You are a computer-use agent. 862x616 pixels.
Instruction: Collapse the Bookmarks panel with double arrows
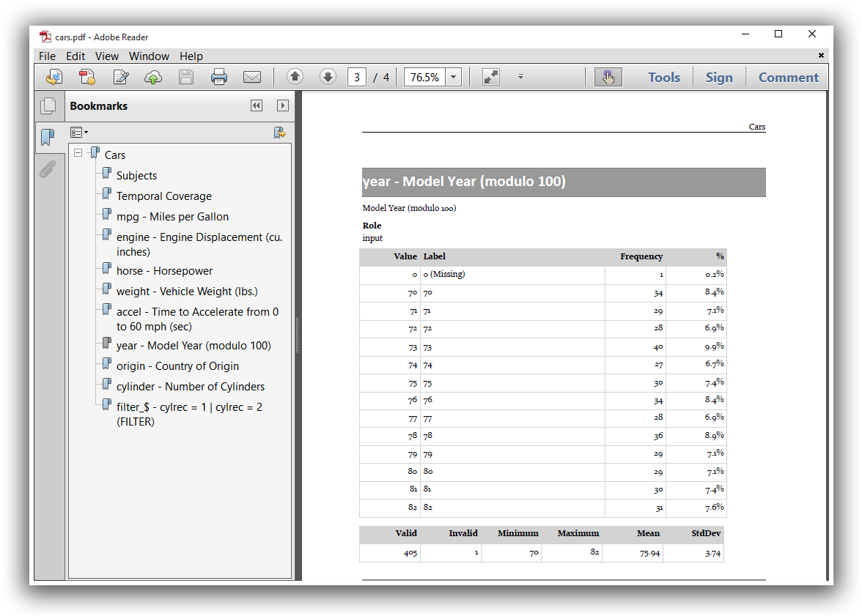pos(257,105)
